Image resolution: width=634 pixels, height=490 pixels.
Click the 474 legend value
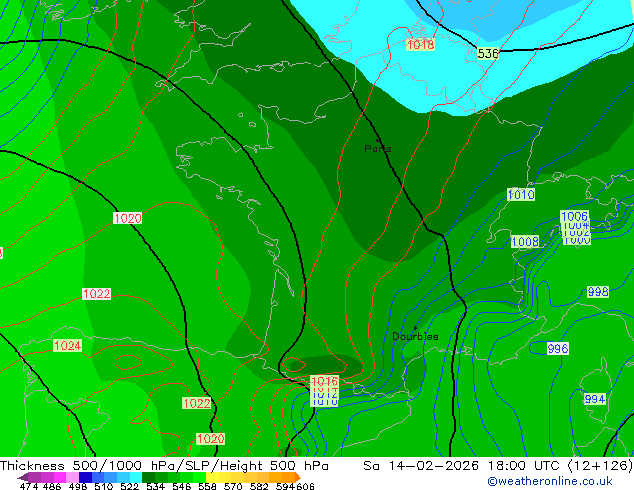29,486
